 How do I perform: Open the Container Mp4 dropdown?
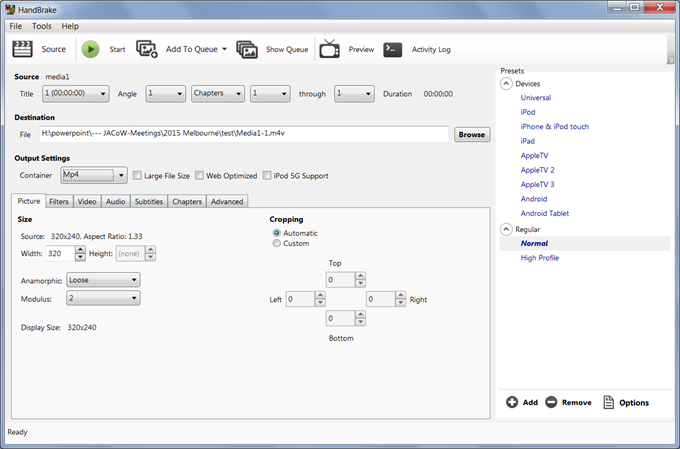[x=93, y=176]
